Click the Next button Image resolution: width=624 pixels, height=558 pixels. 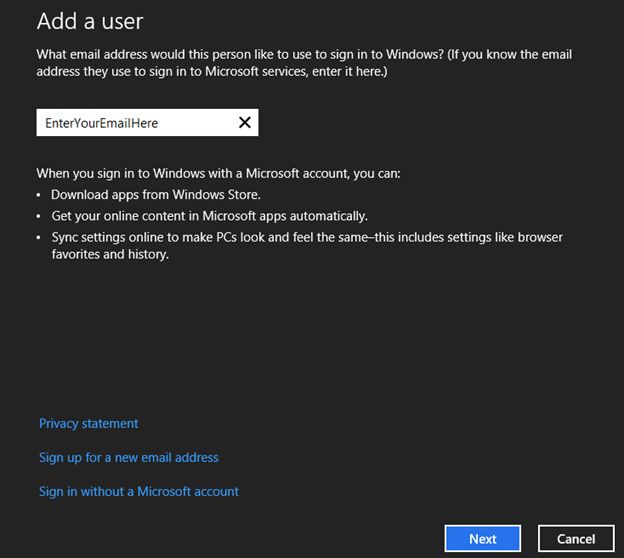pos(483,538)
